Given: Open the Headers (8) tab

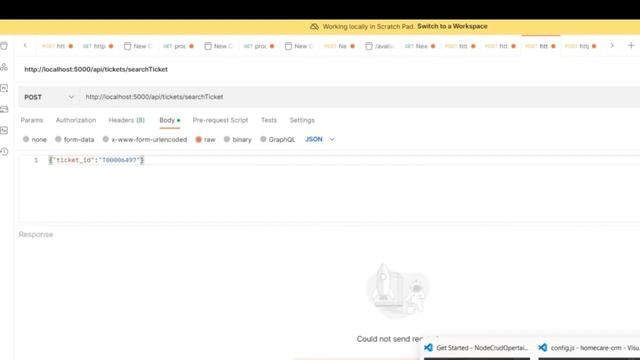Looking at the screenshot, I should pyautogui.click(x=127, y=120).
